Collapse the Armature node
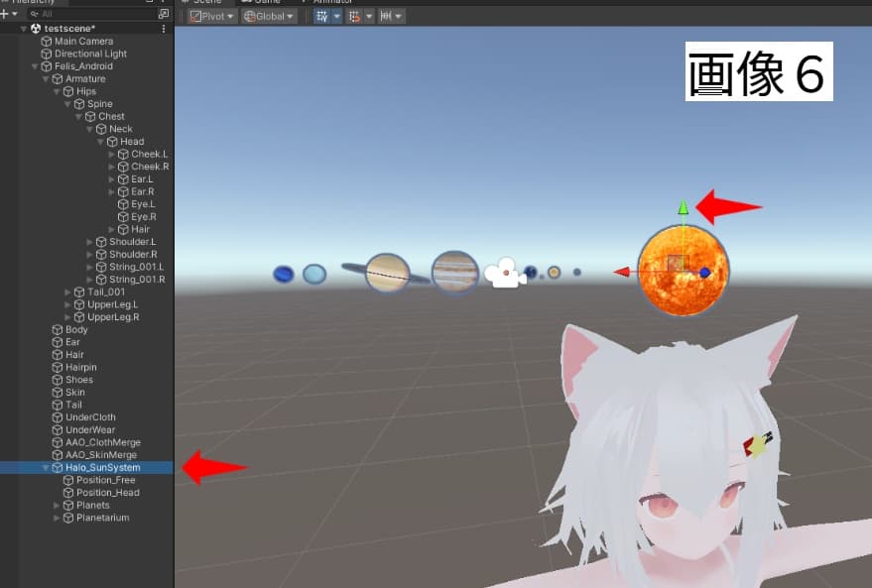Screen dimensions: 872x588 click(x=46, y=79)
